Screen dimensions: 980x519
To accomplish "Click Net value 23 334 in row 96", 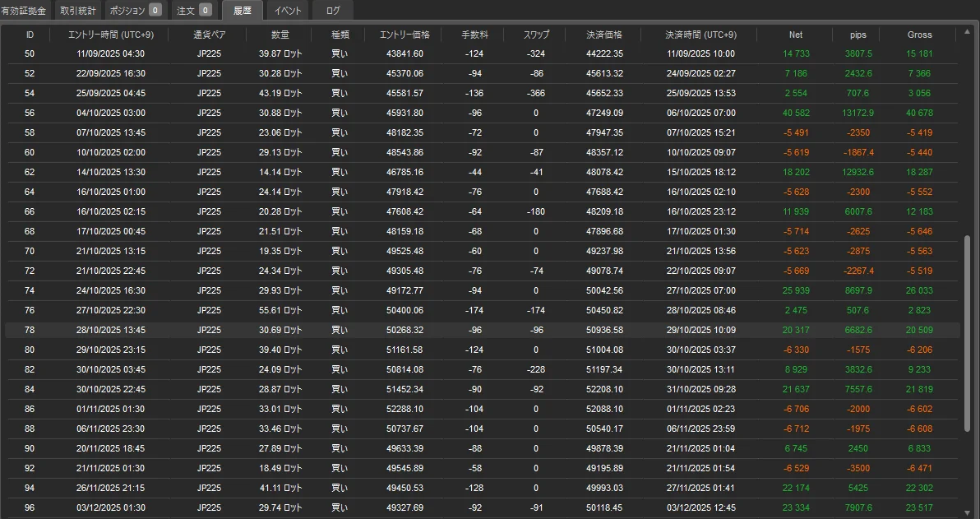I will coord(796,507).
